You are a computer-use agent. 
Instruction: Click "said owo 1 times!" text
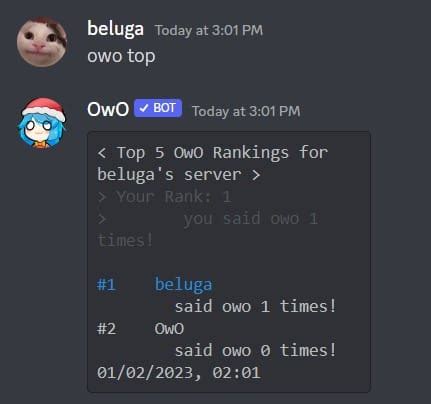pos(255,306)
